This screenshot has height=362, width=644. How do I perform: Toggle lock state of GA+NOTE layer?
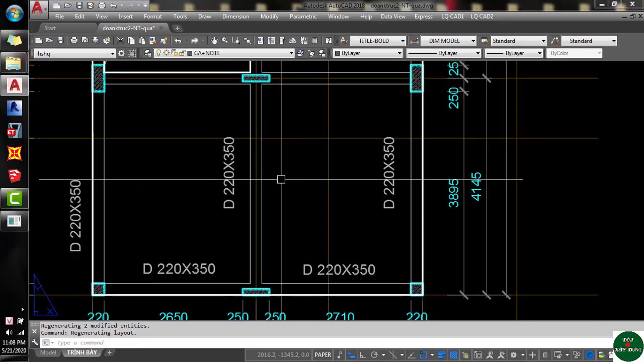tap(183, 53)
